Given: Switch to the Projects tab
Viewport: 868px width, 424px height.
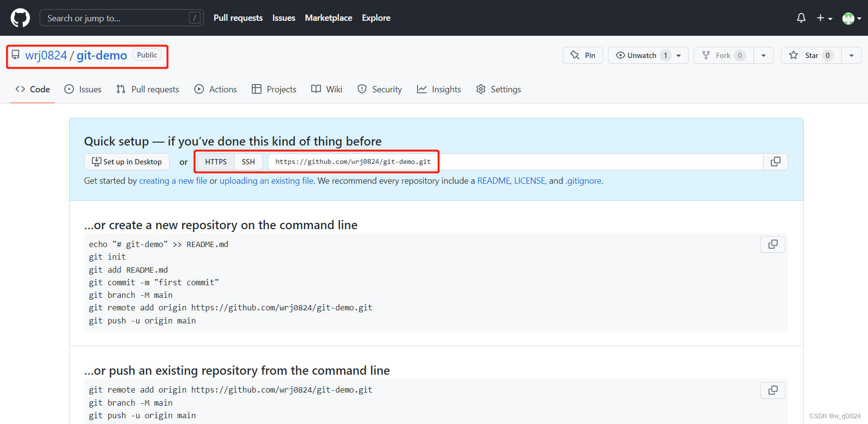Looking at the screenshot, I should [x=274, y=89].
